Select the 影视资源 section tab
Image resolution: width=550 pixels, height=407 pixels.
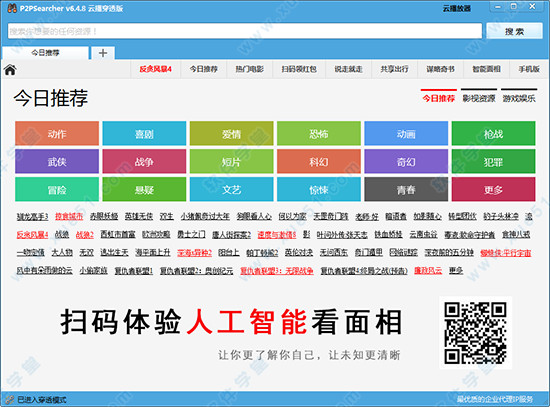point(479,98)
